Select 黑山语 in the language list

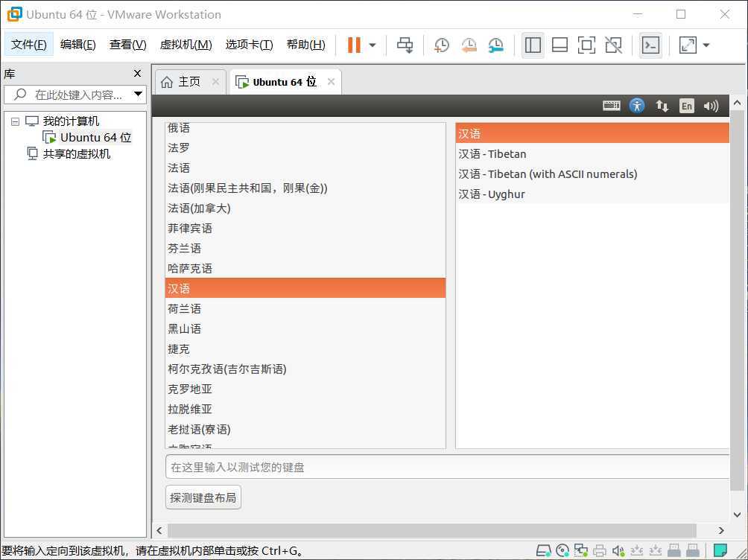tap(305, 328)
